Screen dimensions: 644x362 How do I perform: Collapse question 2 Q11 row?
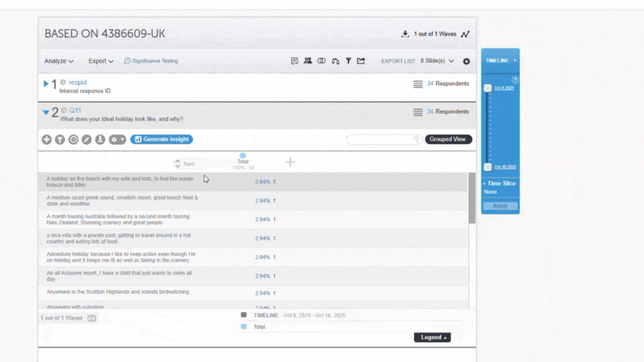(x=46, y=112)
